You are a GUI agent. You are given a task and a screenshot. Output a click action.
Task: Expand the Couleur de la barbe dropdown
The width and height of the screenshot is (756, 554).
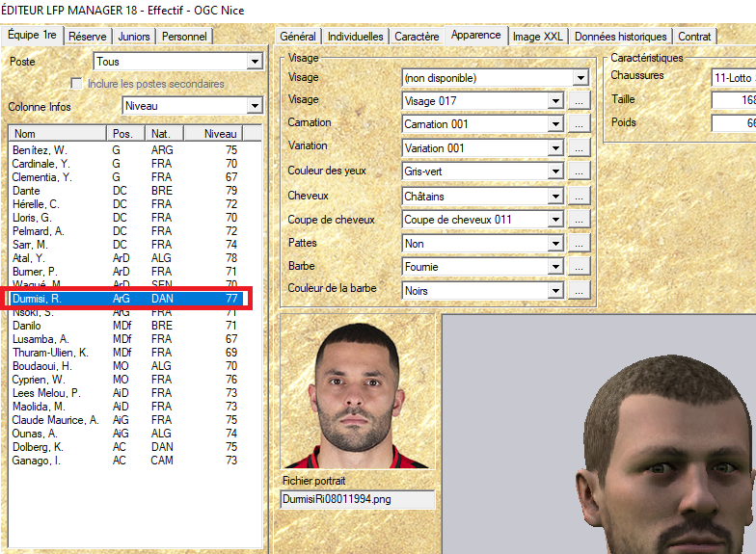coord(555,291)
